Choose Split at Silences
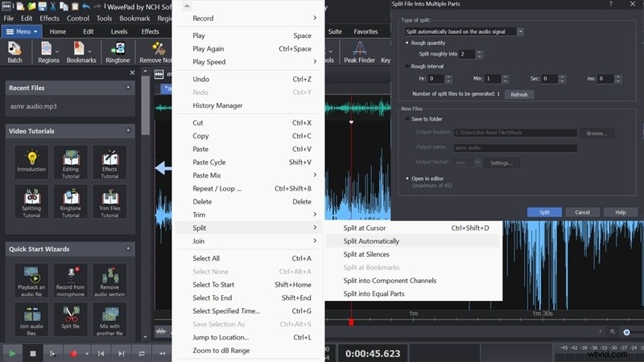The image size is (644, 362). pyautogui.click(x=413, y=254)
